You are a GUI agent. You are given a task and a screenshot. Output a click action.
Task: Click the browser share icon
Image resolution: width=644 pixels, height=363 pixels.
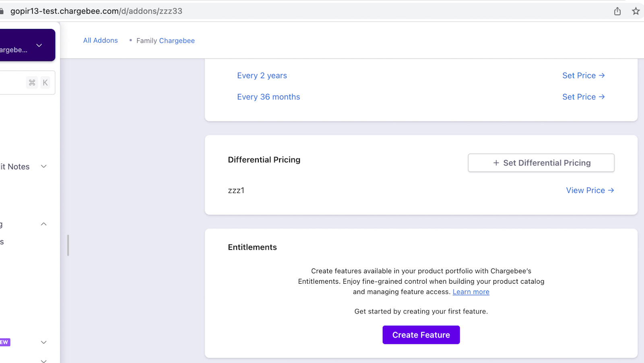pos(617,11)
